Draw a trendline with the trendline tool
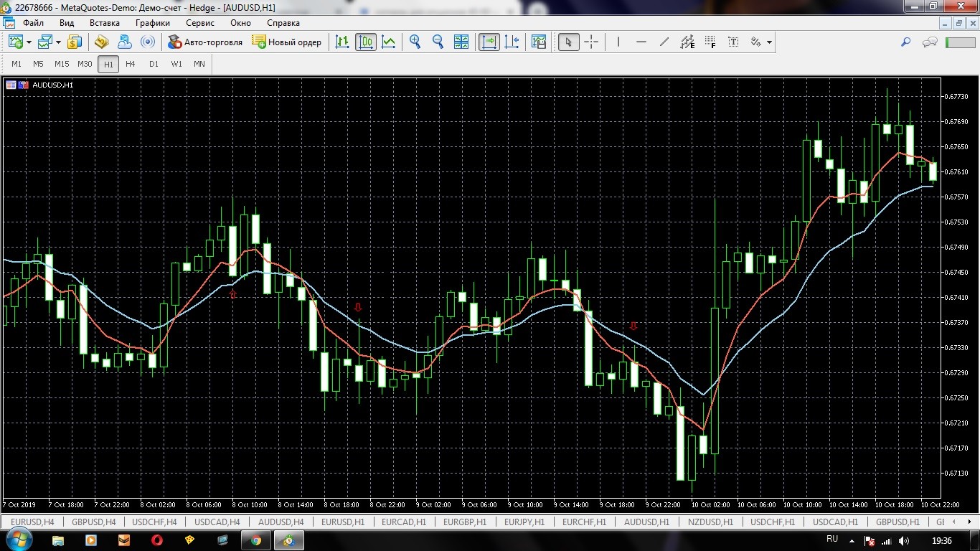Image resolution: width=980 pixels, height=551 pixels. click(x=664, y=42)
